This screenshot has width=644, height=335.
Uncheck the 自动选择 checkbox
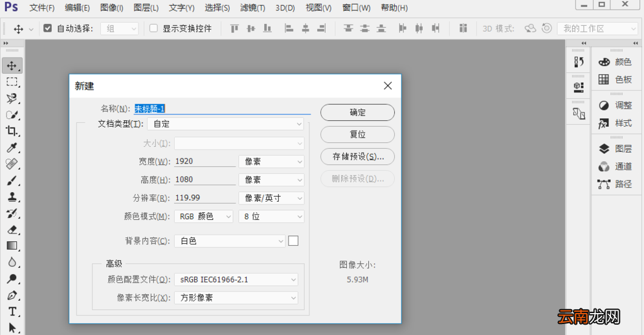48,28
